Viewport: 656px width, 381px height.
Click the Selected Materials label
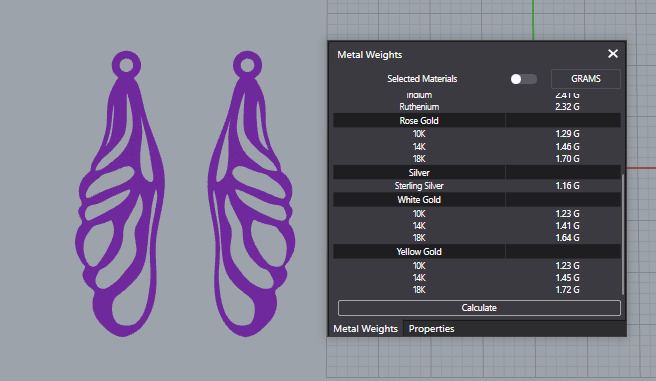click(422, 79)
